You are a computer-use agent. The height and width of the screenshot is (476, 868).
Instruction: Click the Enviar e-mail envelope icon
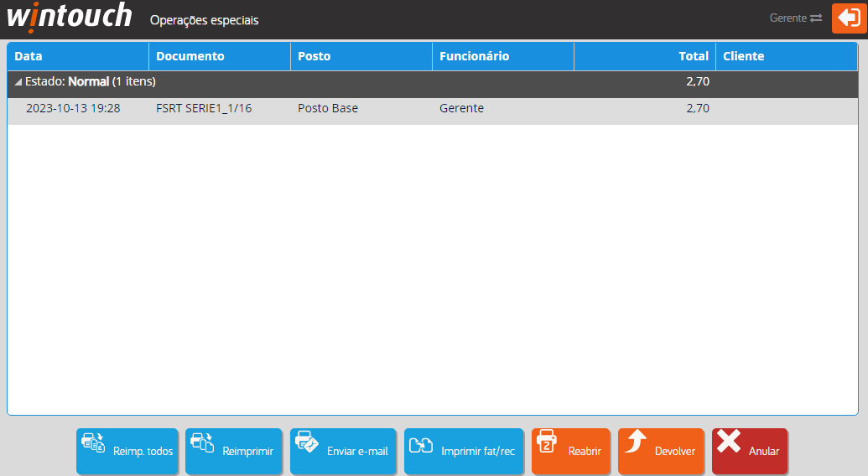[307, 442]
